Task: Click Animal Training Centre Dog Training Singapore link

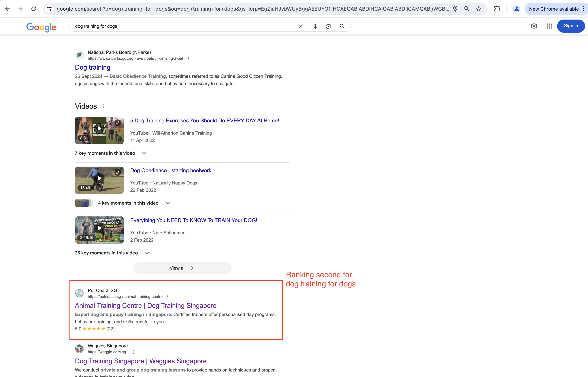Action: click(145, 306)
